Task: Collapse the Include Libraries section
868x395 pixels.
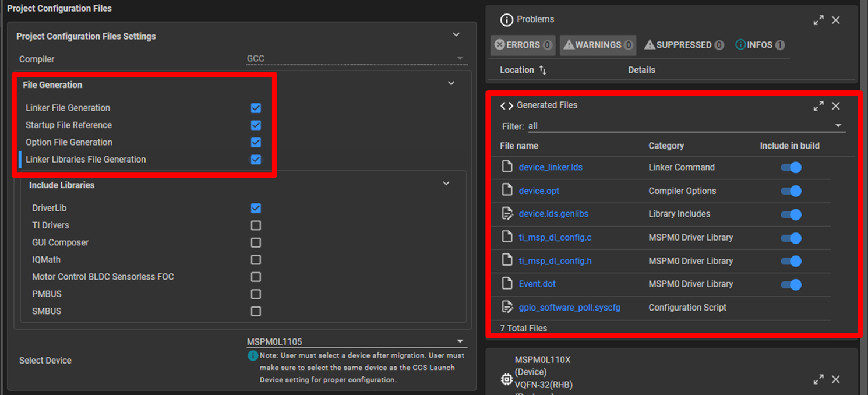Action: pyautogui.click(x=446, y=184)
